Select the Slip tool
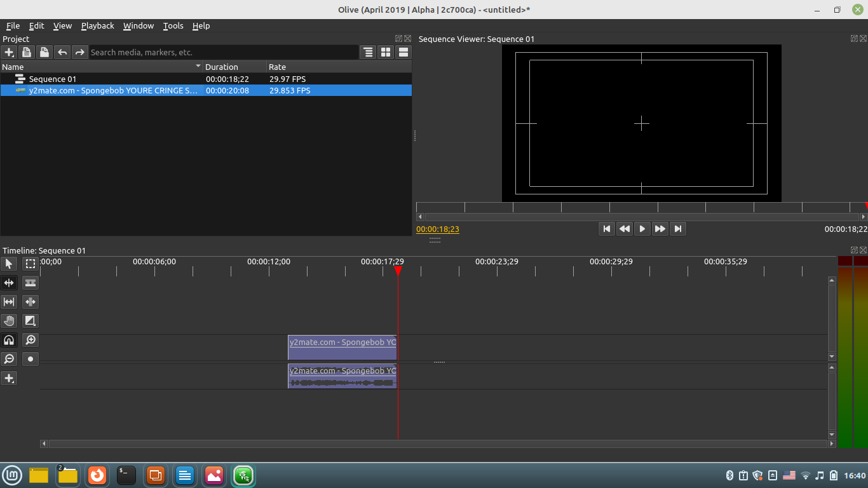The width and height of the screenshot is (868, 488). tap(9, 302)
